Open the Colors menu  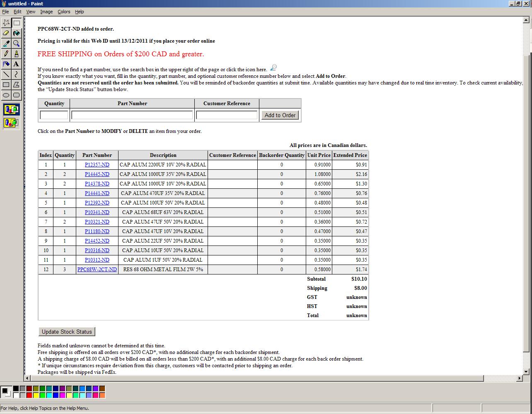point(64,12)
